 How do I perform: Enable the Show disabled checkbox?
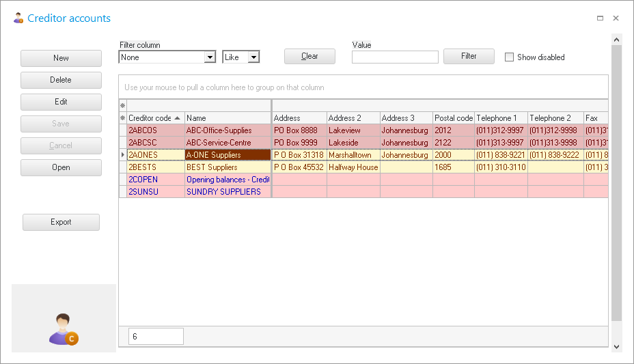[509, 57]
